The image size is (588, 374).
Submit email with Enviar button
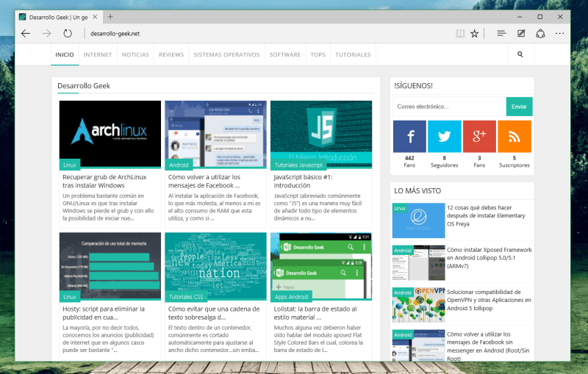[x=519, y=107]
